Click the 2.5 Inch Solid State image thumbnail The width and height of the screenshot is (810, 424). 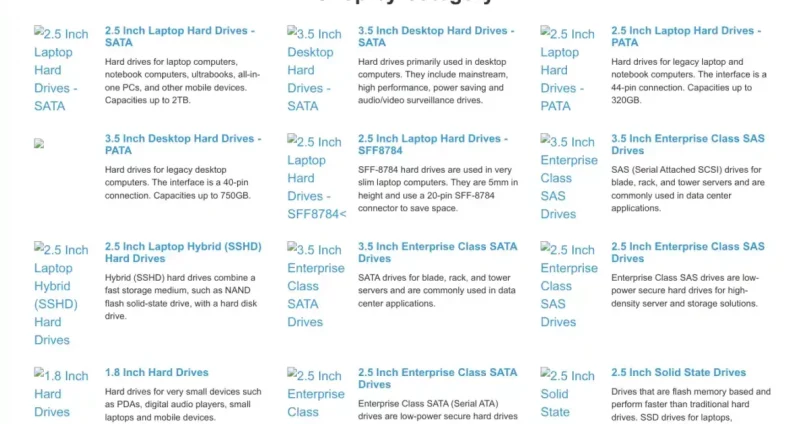pyautogui.click(x=569, y=393)
